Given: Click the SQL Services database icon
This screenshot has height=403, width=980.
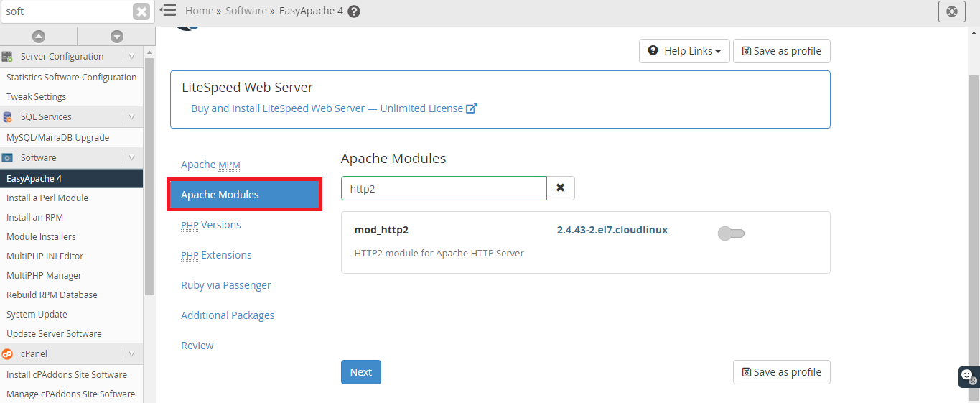Looking at the screenshot, I should pyautogui.click(x=7, y=117).
